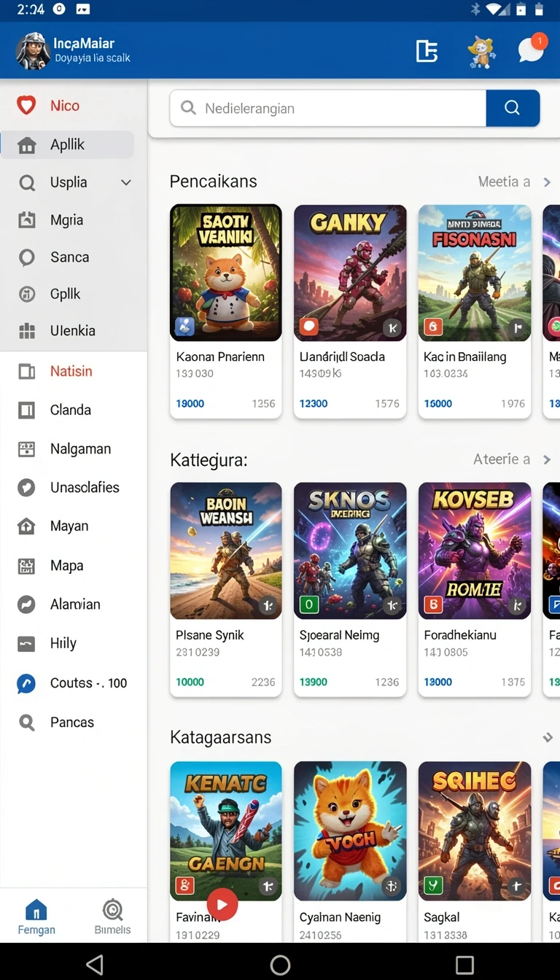Viewport: 560px width, 980px height.
Task: Open the SQIHEC game cover
Action: point(475,831)
